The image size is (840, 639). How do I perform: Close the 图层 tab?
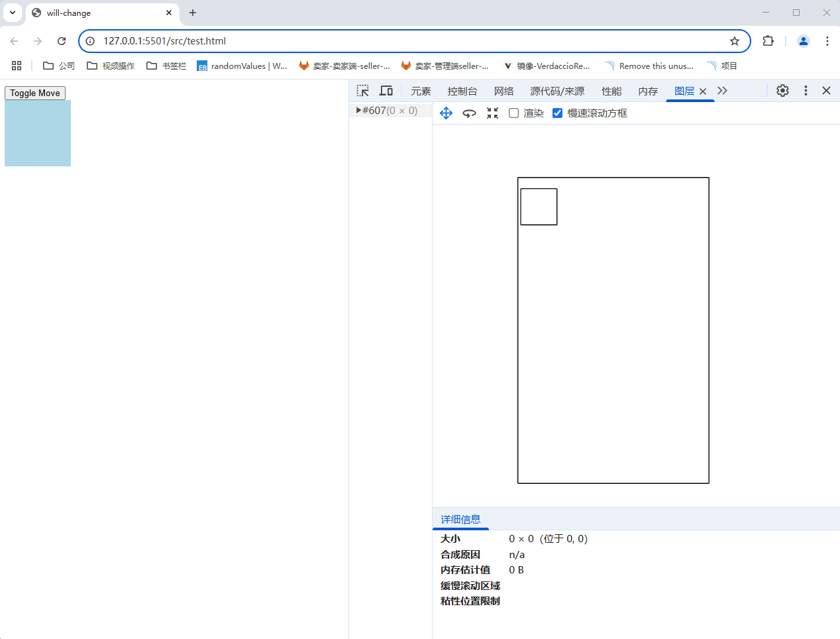point(703,91)
